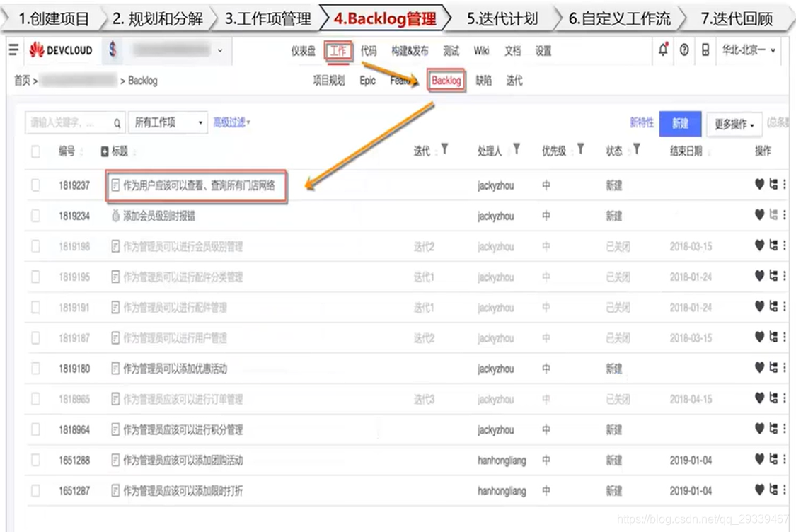This screenshot has height=532, width=796.
Task: Expand the 高级过滤 advanced filter
Action: click(231, 122)
